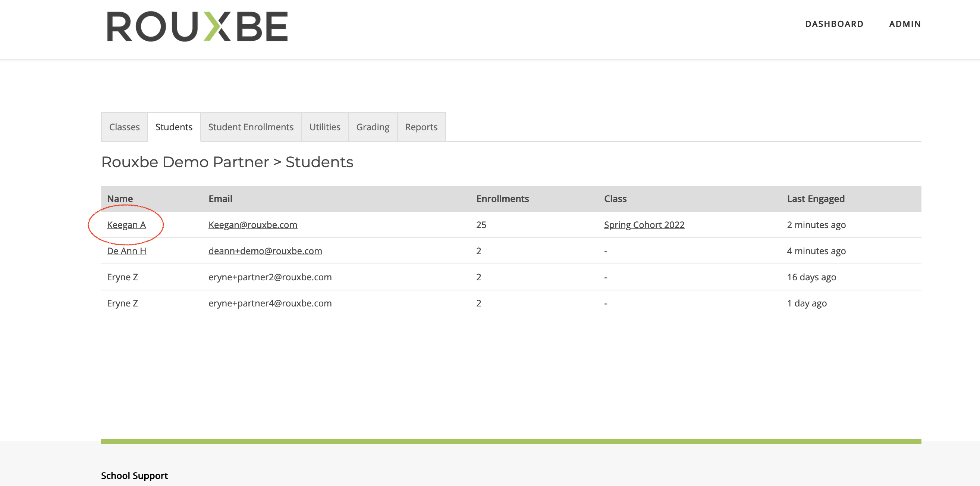Click Keegan's enrollment count 25
The width and height of the screenshot is (980, 486).
(x=481, y=225)
